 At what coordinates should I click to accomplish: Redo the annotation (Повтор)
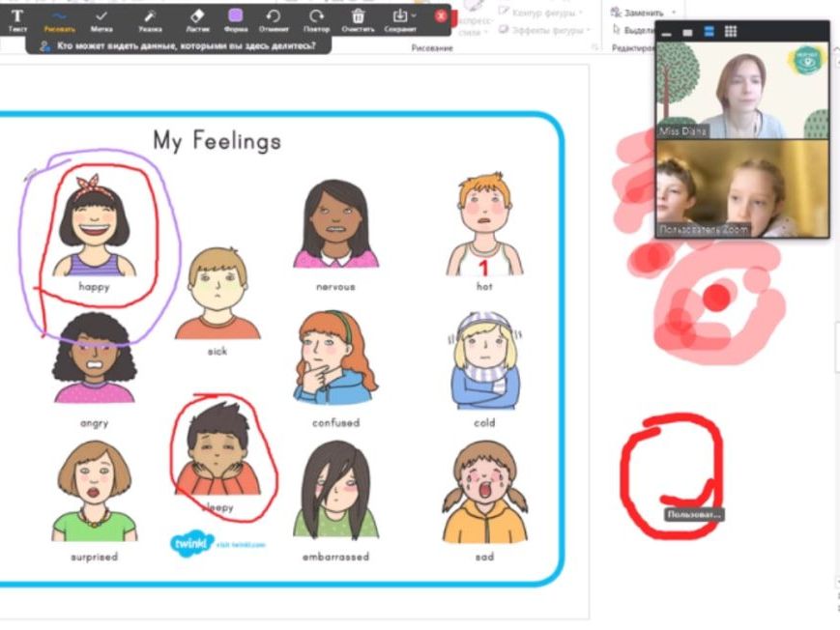coord(317,20)
